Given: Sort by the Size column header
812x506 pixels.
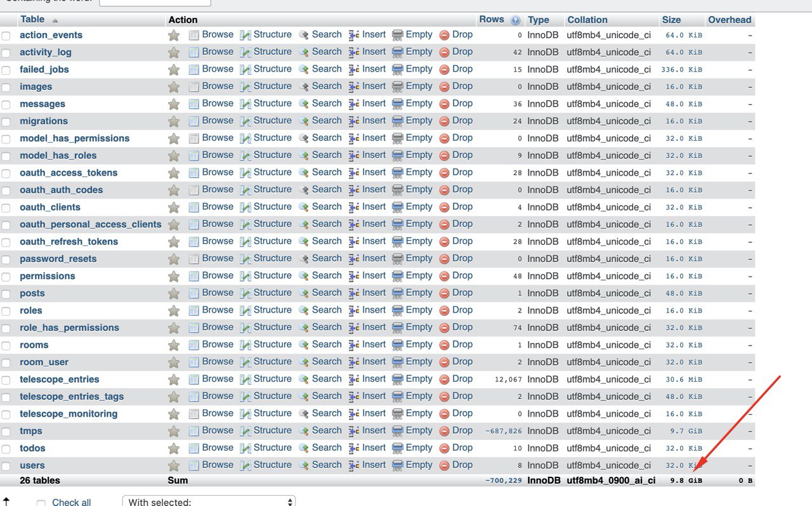Looking at the screenshot, I should [671, 20].
